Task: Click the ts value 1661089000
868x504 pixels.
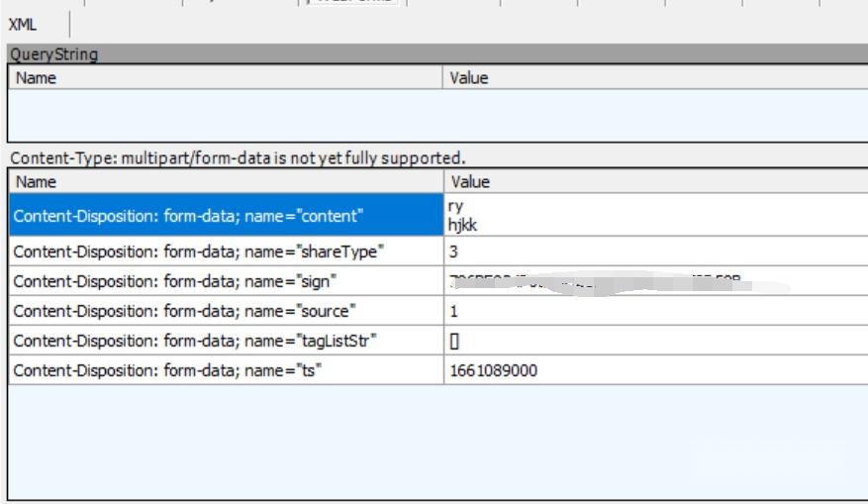Action: 495,370
